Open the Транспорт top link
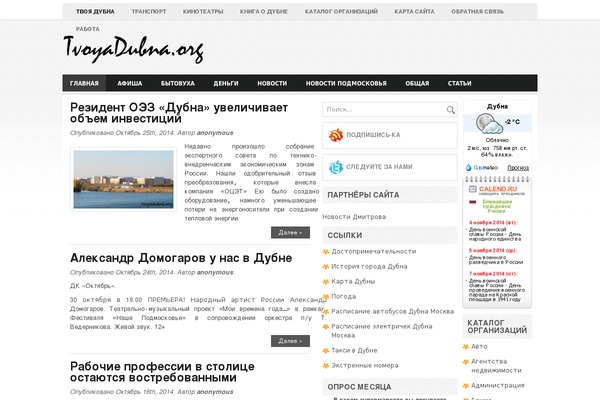The height and width of the screenshot is (400, 600). [149, 12]
